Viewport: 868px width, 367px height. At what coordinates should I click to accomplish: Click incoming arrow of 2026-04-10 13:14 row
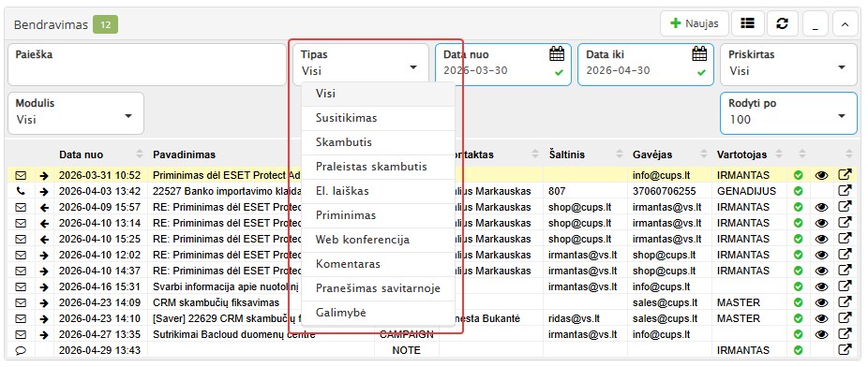click(x=45, y=224)
